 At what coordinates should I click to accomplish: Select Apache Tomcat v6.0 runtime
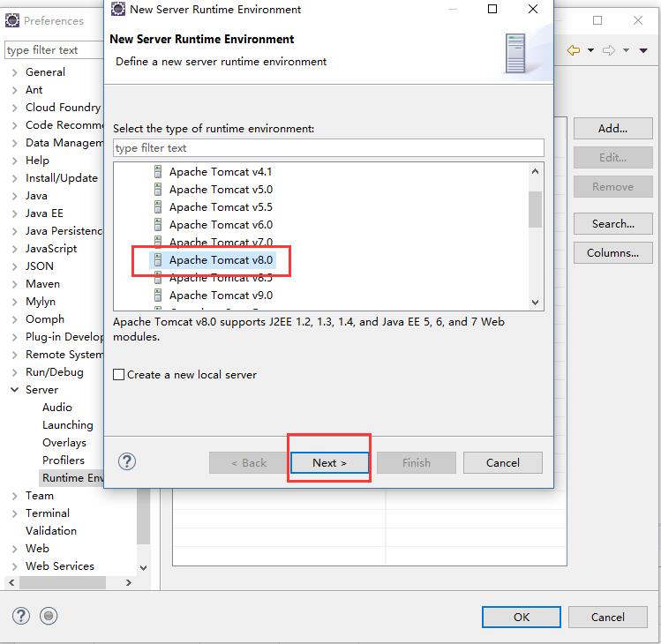[x=221, y=225]
